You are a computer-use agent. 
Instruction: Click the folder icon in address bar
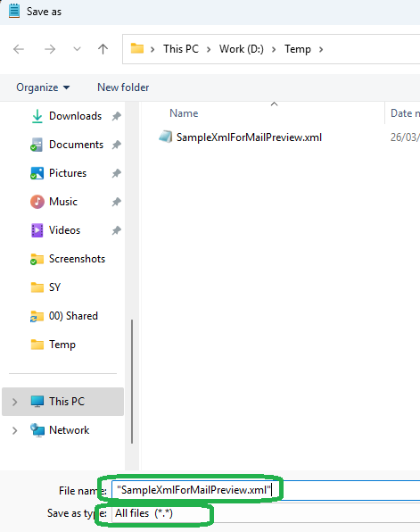[137, 48]
